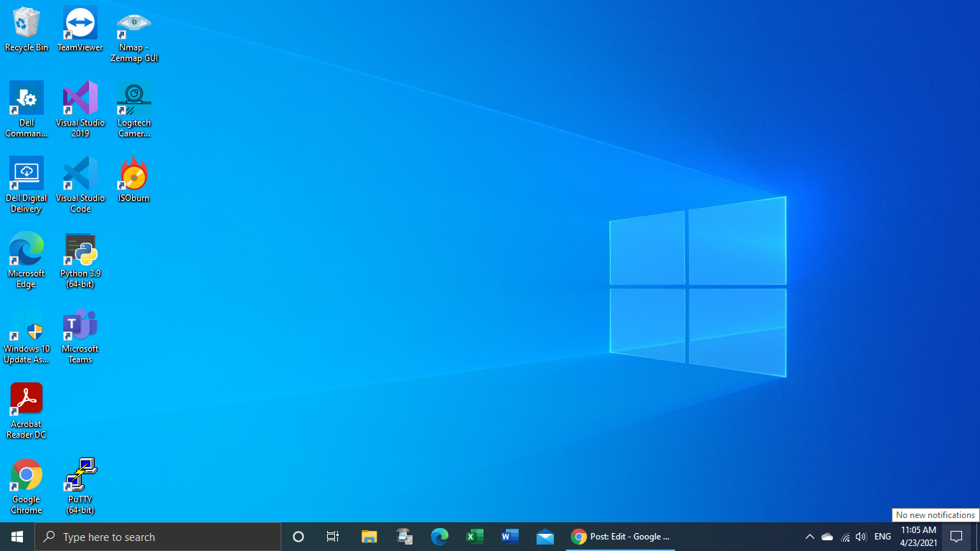
Task: Open Task View on the taskbar
Action: pyautogui.click(x=333, y=537)
